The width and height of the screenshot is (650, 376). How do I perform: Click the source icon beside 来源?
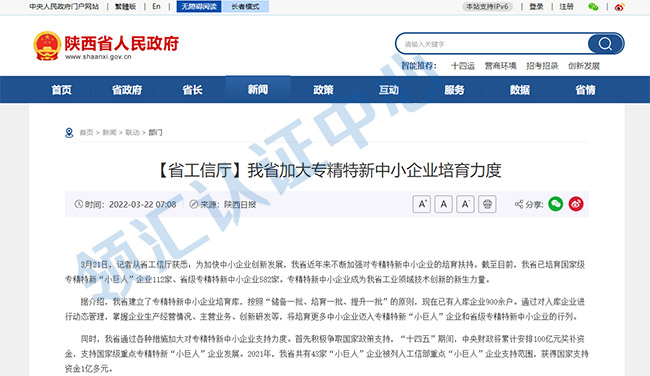(x=194, y=204)
